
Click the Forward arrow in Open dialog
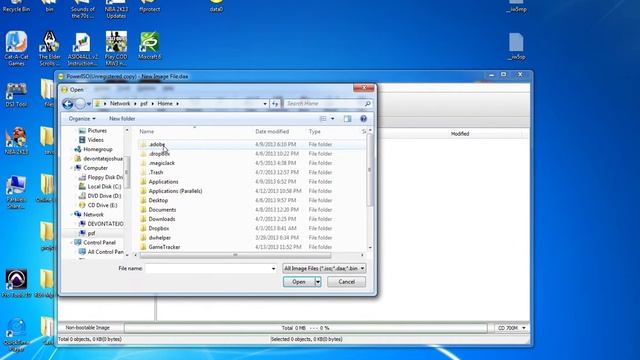[x=80, y=104]
